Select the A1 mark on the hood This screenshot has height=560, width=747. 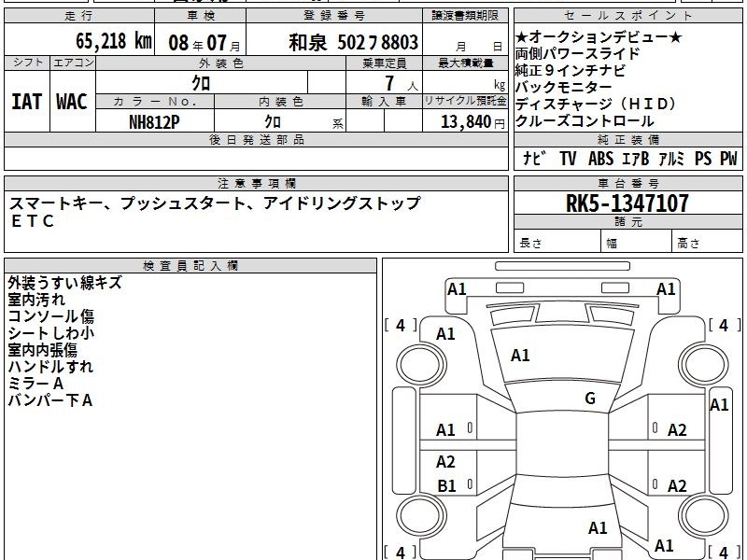(520, 356)
